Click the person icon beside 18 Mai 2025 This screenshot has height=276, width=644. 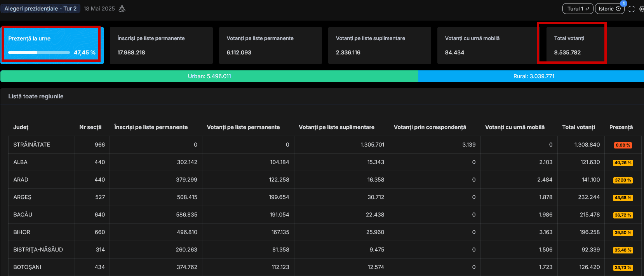tap(122, 9)
